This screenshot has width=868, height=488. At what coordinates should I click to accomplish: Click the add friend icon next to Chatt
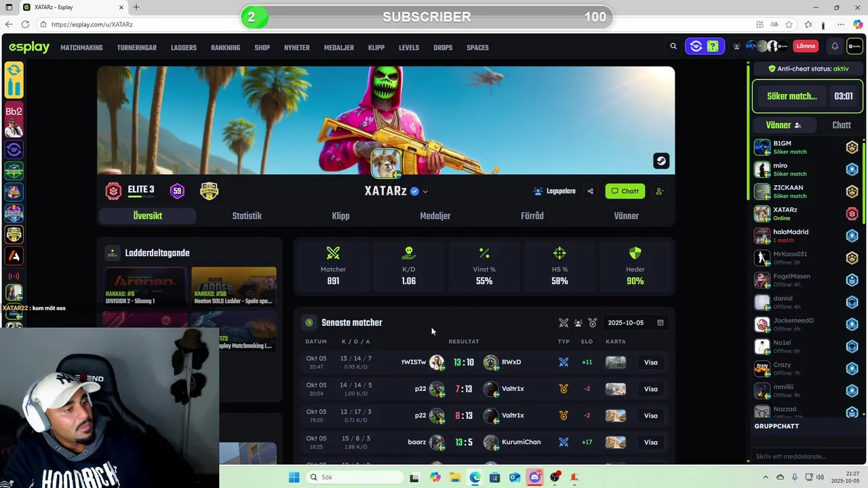pos(659,191)
